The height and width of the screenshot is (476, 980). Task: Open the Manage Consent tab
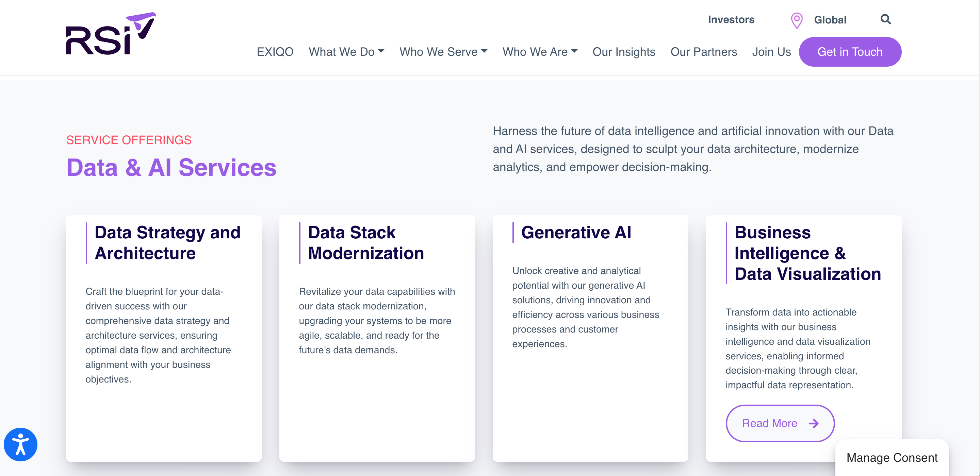click(892, 457)
